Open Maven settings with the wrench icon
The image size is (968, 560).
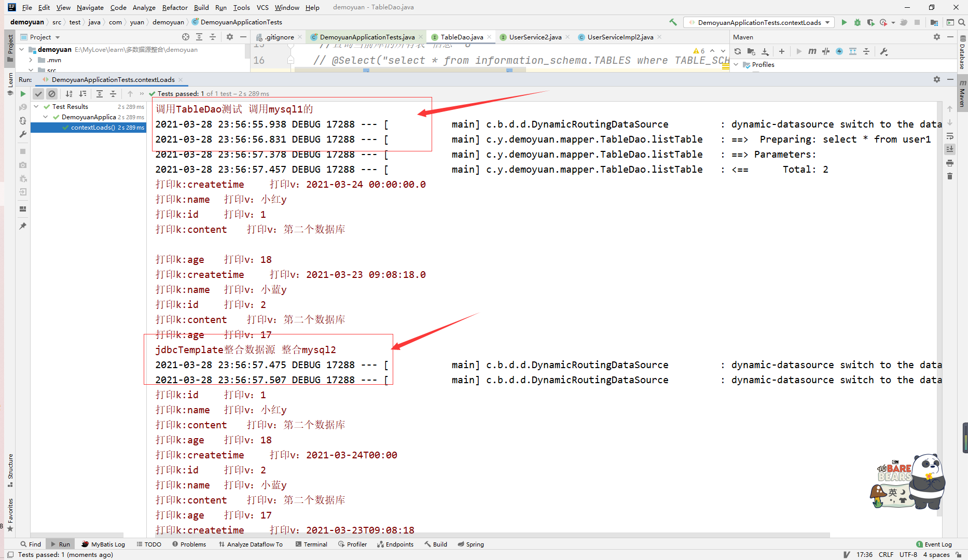883,51
